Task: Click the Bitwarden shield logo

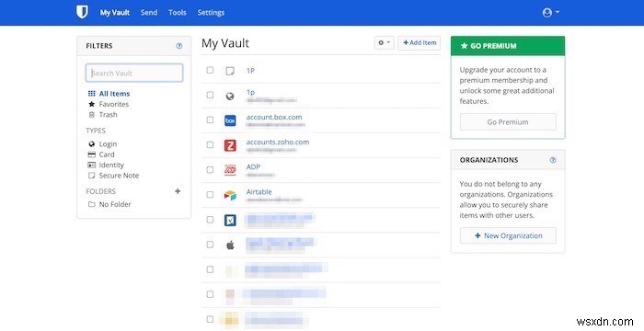Action: click(82, 12)
